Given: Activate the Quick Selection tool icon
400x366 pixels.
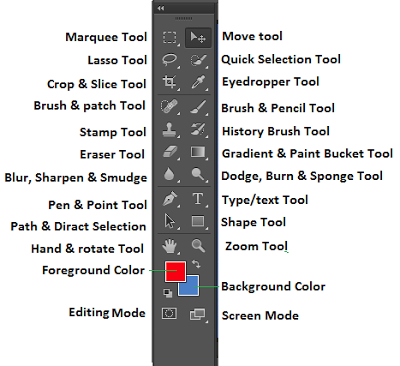Looking at the screenshot, I should [x=198, y=60].
